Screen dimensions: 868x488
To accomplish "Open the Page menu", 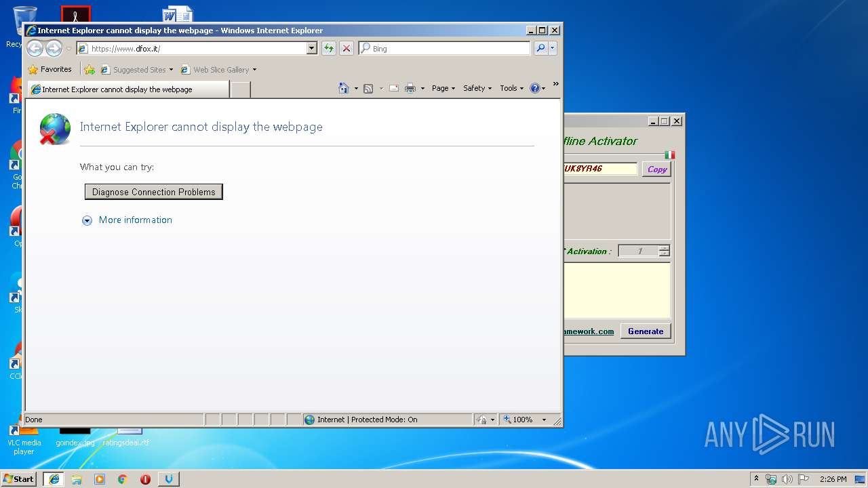I will 443,88.
